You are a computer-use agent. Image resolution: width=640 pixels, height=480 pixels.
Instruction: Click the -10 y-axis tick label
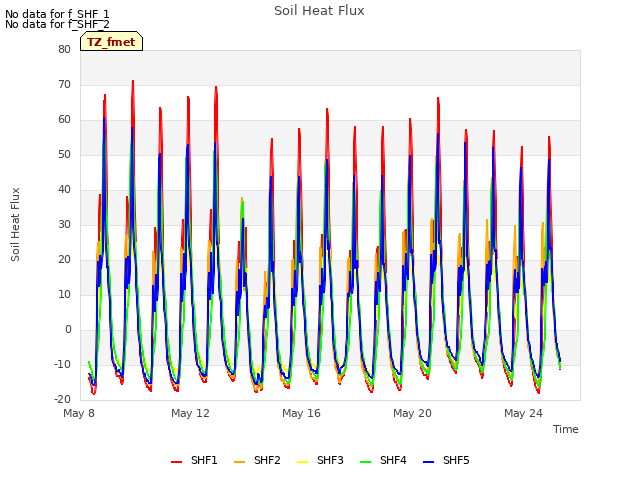[62, 364]
